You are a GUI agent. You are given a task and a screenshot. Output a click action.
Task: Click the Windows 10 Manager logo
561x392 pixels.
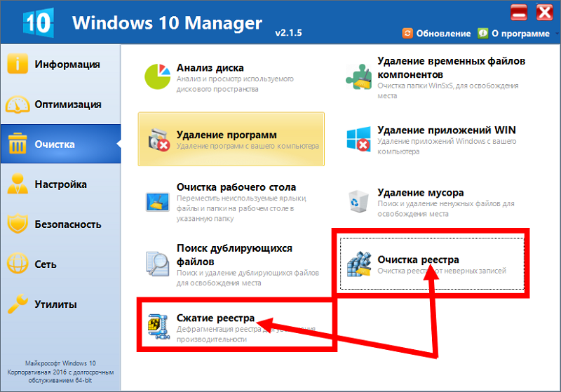[x=39, y=23]
